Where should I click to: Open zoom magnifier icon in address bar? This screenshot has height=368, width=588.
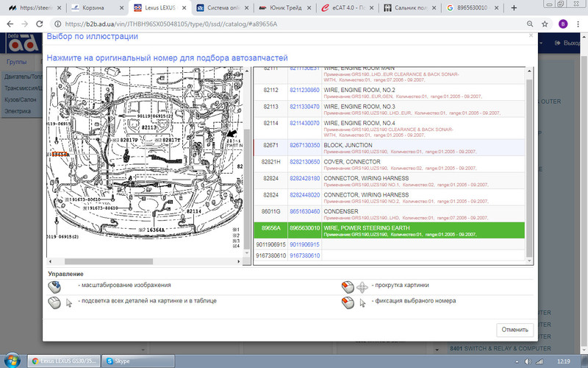tap(530, 24)
